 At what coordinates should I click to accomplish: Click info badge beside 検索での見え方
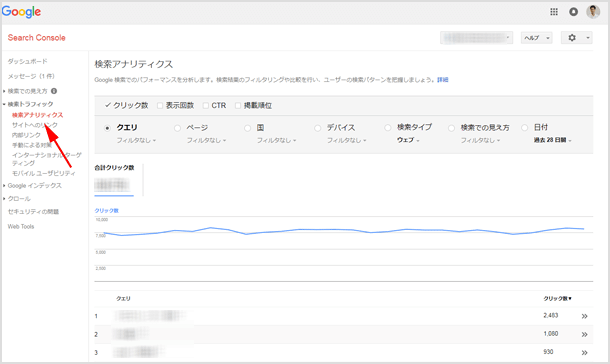point(54,91)
